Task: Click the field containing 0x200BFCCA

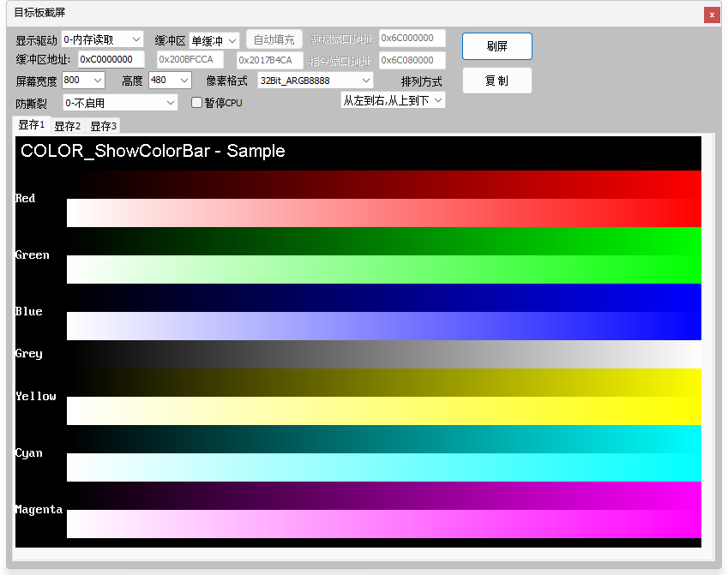Action: (190, 59)
